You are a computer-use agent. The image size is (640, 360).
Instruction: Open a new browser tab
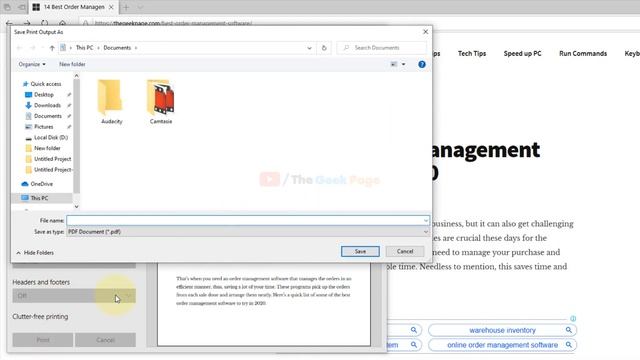[126, 7]
